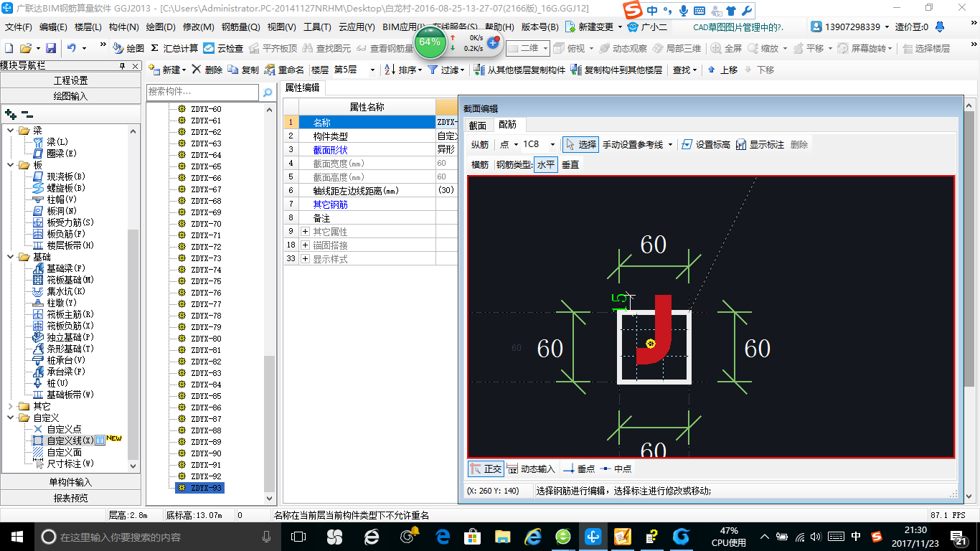Select ZDYX-92 in component list
Image resolution: width=980 pixels, height=551 pixels.
pyautogui.click(x=206, y=476)
